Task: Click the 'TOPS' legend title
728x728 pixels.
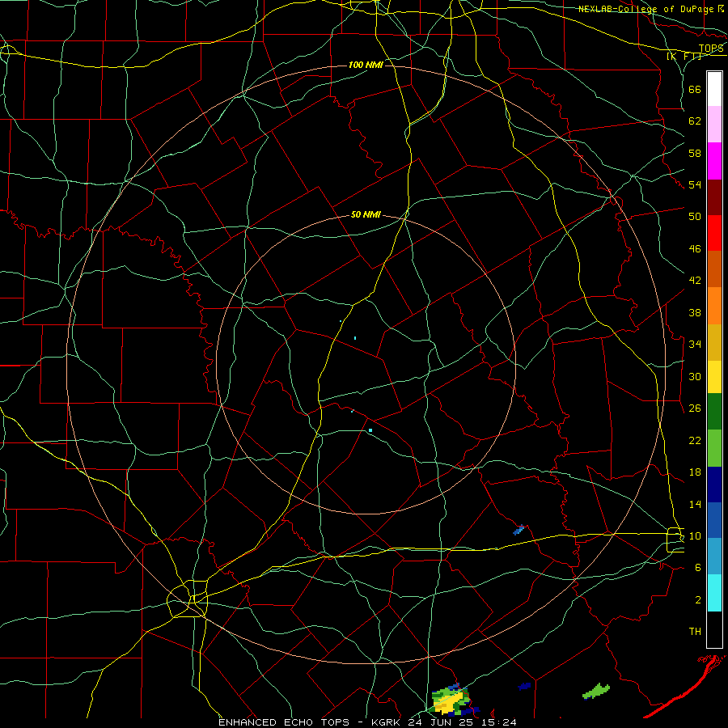Action: [x=711, y=49]
